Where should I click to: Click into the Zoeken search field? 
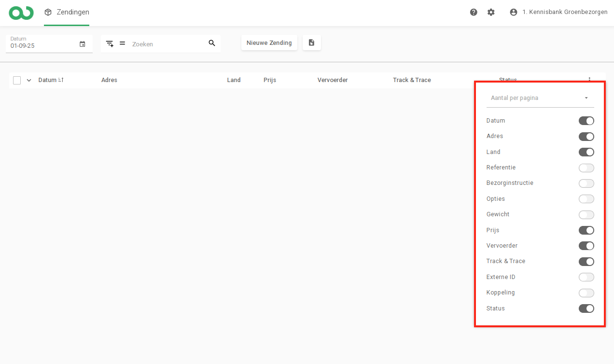[167, 44]
